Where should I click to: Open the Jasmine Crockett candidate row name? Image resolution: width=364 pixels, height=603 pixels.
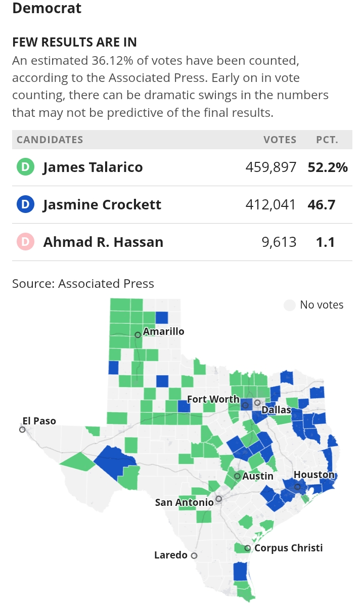[x=102, y=205]
